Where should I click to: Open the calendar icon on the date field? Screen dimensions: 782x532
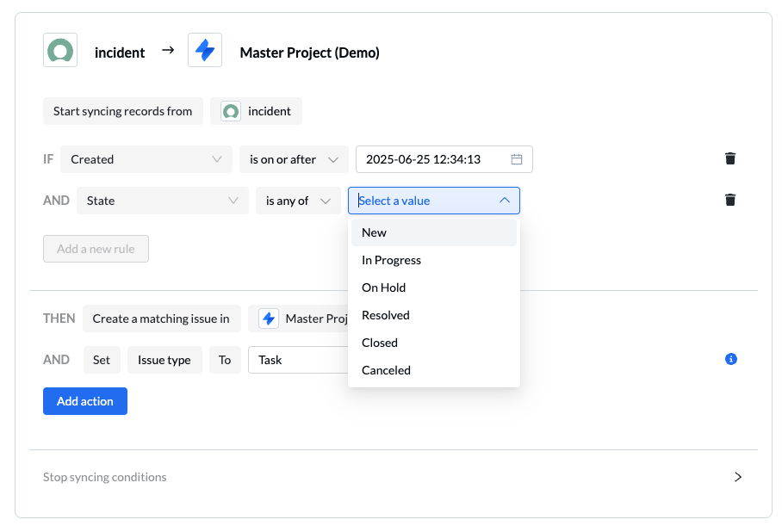515,158
